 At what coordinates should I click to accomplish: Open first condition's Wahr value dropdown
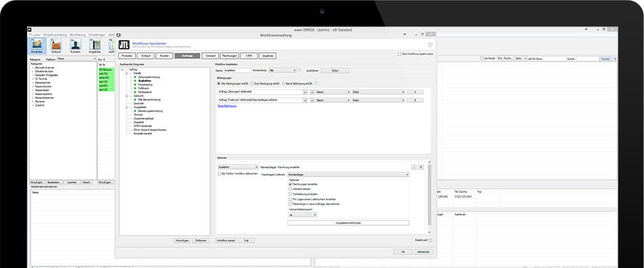coord(379,92)
